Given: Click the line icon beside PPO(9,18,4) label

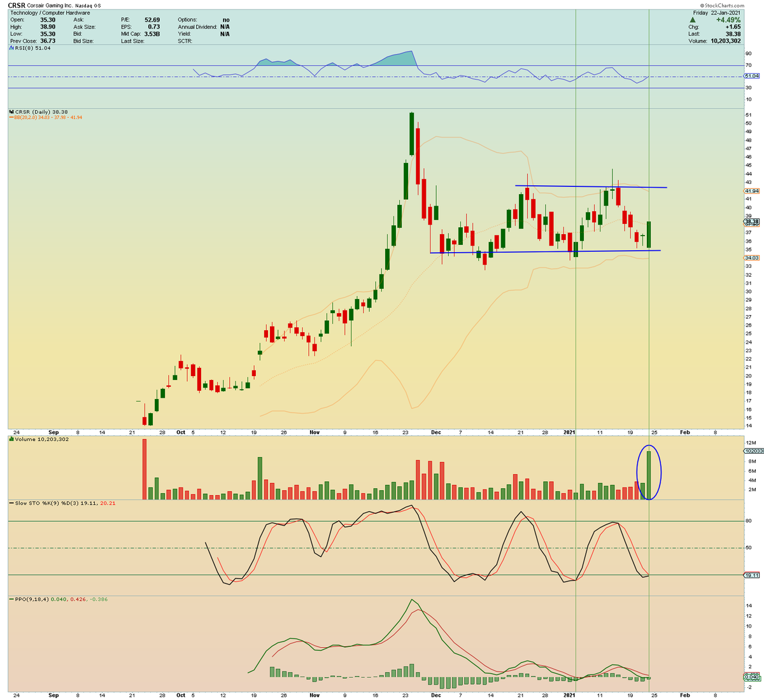Looking at the screenshot, I should pyautogui.click(x=10, y=599).
